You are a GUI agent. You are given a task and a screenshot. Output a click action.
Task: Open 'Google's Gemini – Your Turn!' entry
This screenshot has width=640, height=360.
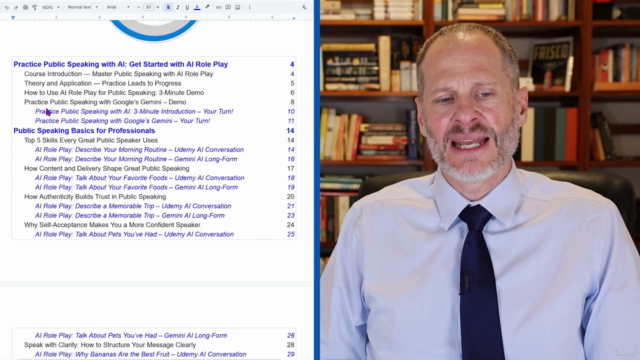[x=122, y=121]
